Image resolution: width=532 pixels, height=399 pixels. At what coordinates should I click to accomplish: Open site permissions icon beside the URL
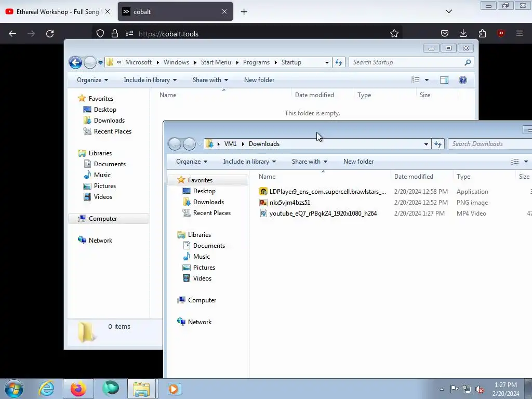[129, 33]
